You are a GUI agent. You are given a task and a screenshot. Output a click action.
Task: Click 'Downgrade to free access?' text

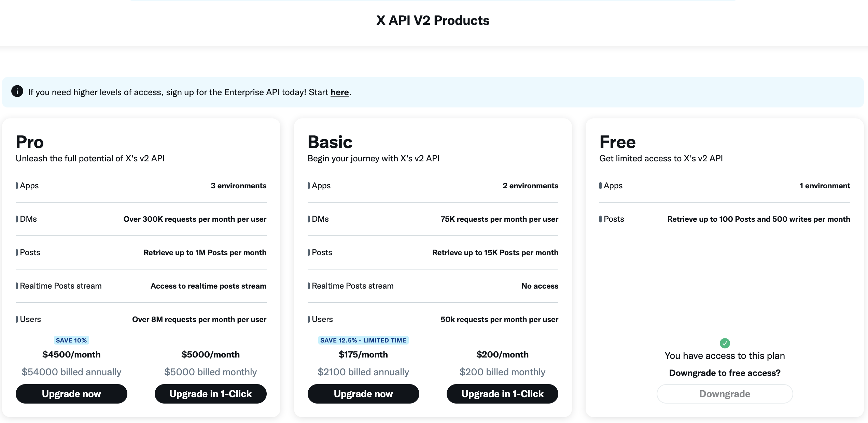[725, 373]
